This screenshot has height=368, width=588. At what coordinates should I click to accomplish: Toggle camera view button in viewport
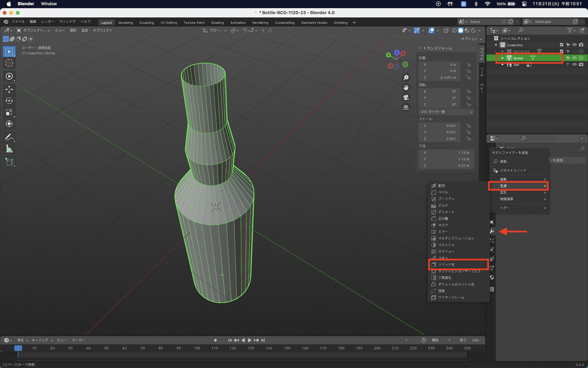(406, 97)
